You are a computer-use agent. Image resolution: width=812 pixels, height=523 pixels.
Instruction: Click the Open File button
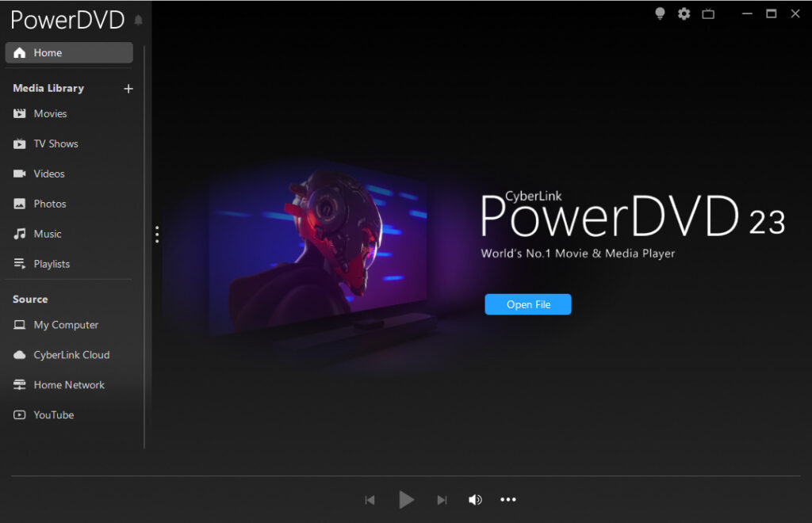tap(527, 304)
